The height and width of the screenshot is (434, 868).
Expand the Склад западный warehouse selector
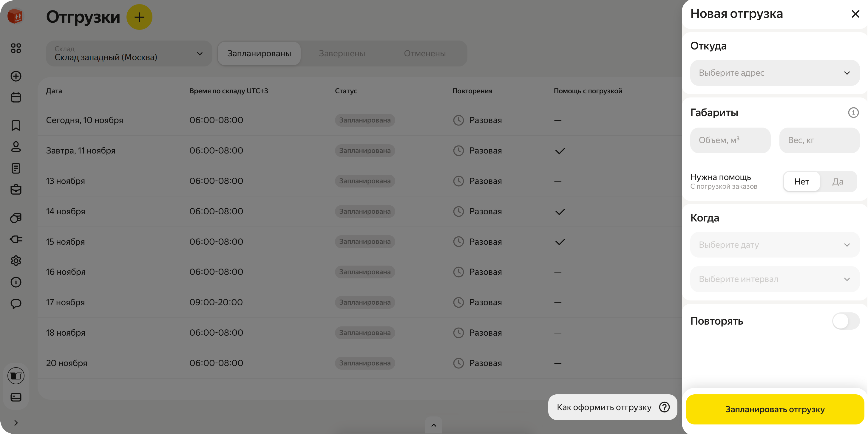tap(129, 54)
